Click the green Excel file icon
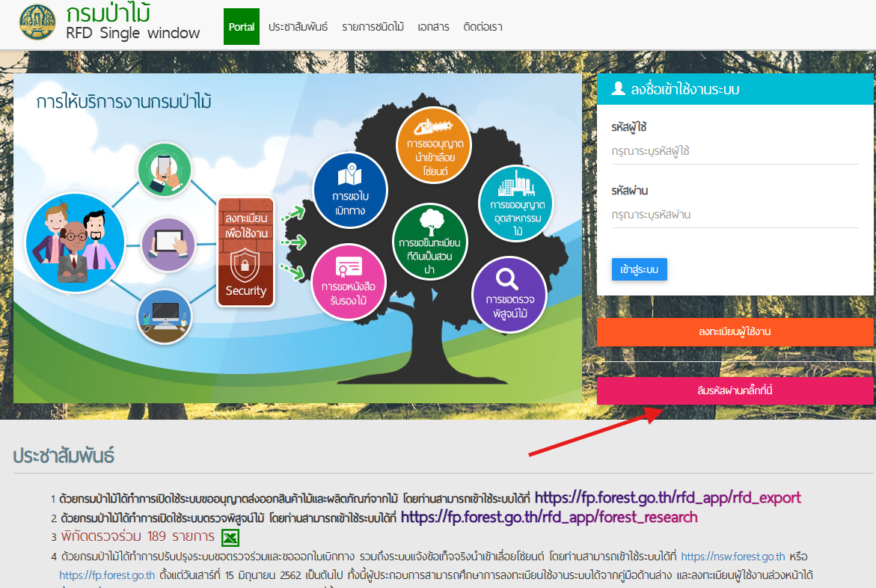The width and height of the screenshot is (876, 588). tap(230, 537)
